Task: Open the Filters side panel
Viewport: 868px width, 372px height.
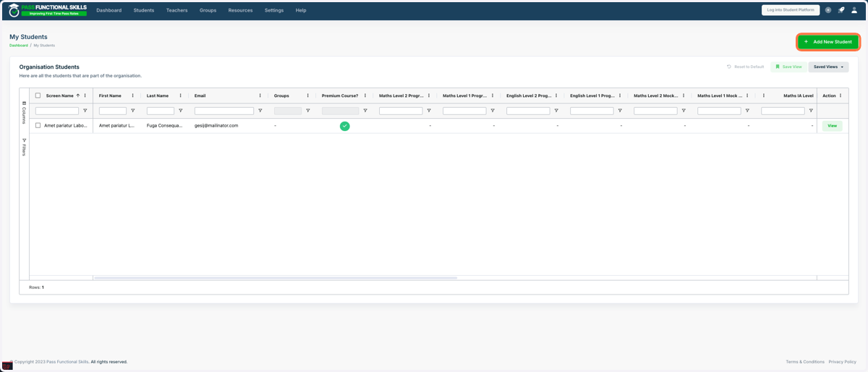Action: click(x=24, y=147)
